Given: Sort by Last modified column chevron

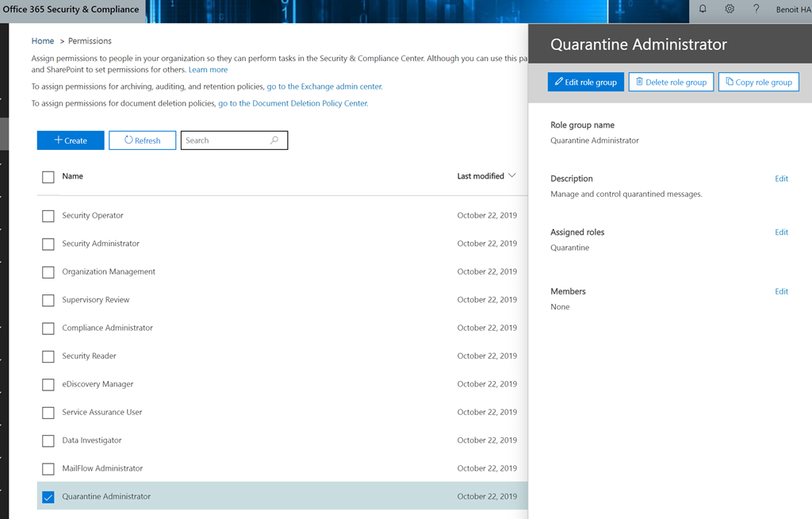Looking at the screenshot, I should click(x=511, y=176).
